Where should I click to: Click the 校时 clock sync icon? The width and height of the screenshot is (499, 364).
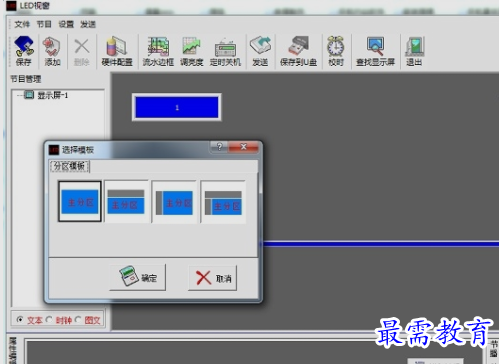(x=336, y=51)
